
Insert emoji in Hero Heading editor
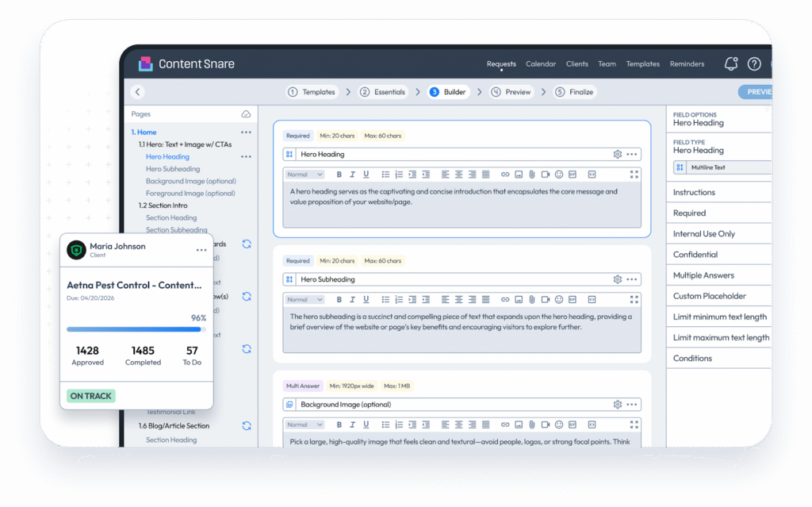click(x=559, y=175)
